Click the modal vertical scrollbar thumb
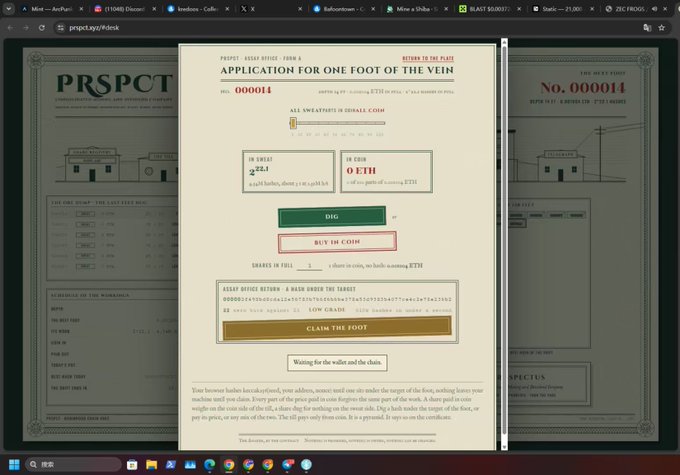This screenshot has width=680, height=475. [504, 239]
